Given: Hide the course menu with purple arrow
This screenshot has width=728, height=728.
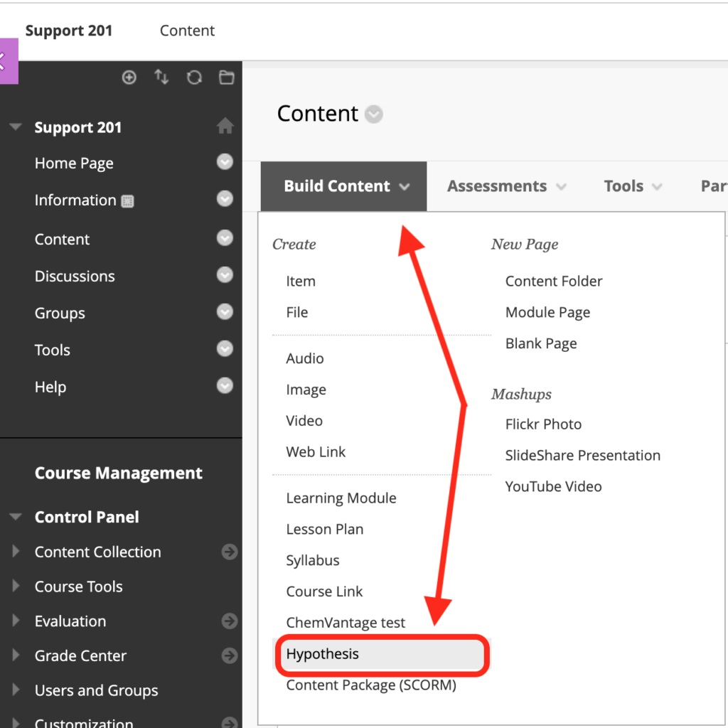Looking at the screenshot, I should click(x=6, y=60).
